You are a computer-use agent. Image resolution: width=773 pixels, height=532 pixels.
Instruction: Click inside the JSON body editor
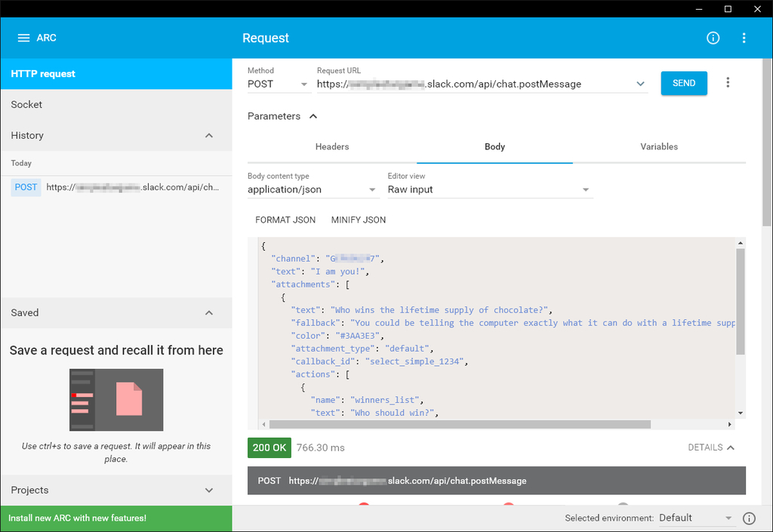495,328
